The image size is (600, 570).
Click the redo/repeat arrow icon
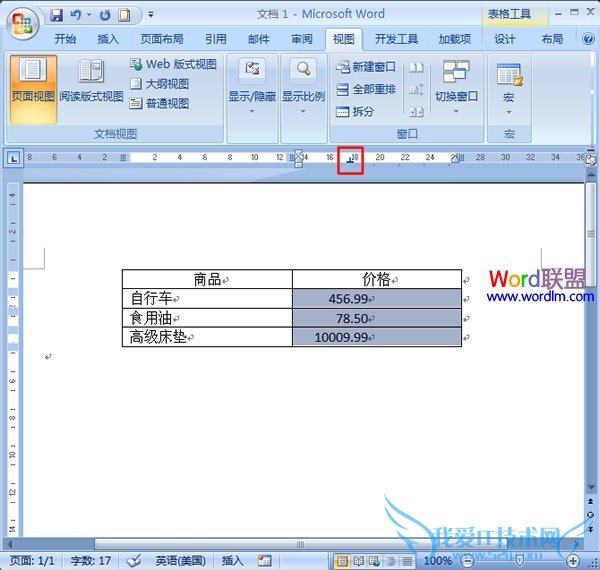[x=105, y=15]
